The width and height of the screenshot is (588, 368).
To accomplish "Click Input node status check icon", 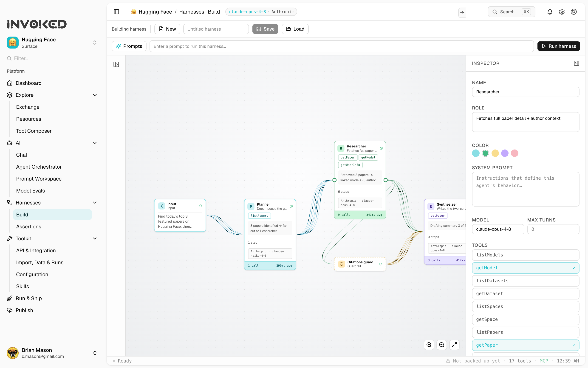I will coord(201,206).
